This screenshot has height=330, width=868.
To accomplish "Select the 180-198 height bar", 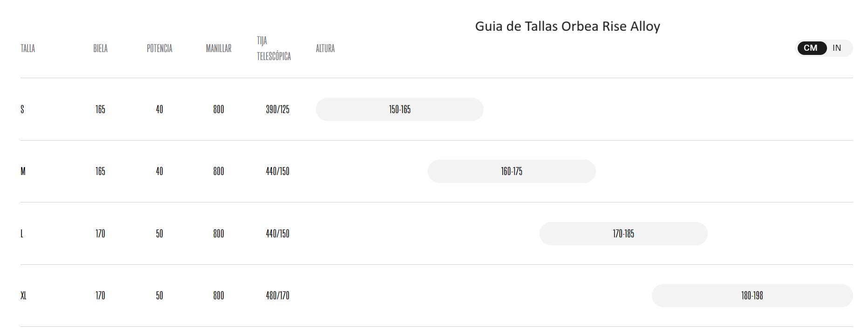I will (x=752, y=295).
